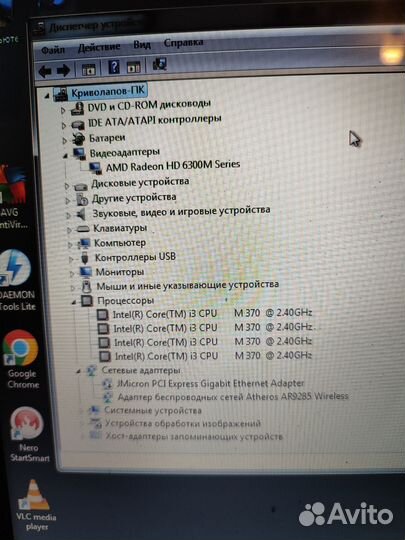The image size is (405, 540).
Task: Select Мыши и иные указывающие устройства label
Action: point(187,285)
